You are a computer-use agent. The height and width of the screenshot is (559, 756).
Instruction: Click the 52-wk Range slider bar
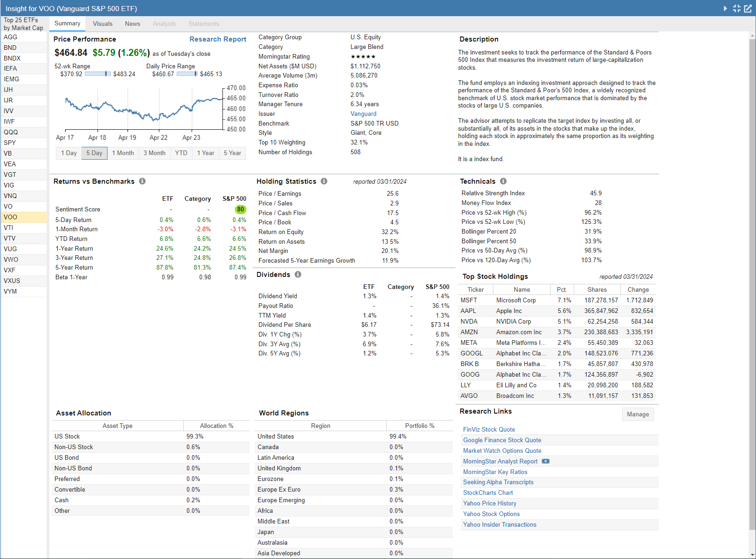click(x=97, y=74)
